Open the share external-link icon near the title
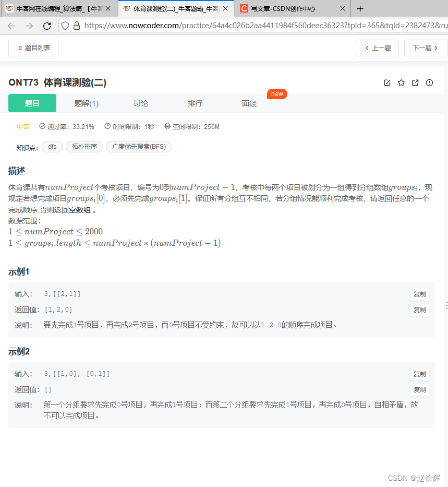448x487 pixels. coord(415,82)
